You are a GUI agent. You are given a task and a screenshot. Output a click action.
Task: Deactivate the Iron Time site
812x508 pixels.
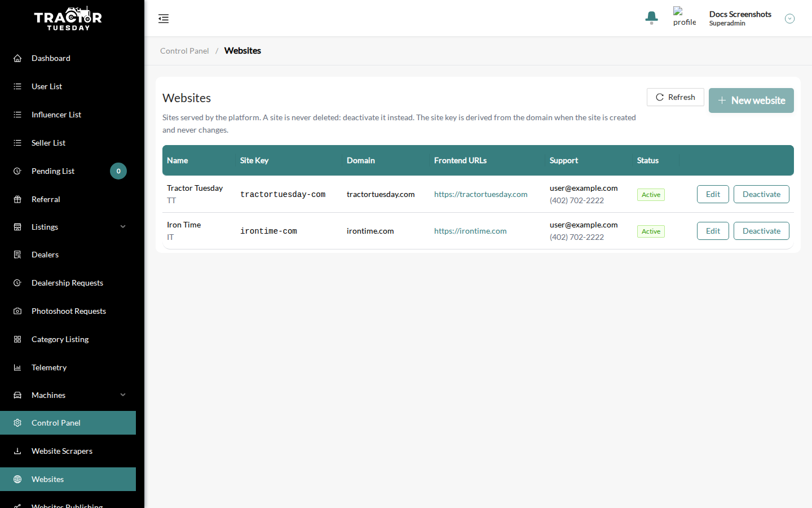pyautogui.click(x=761, y=231)
